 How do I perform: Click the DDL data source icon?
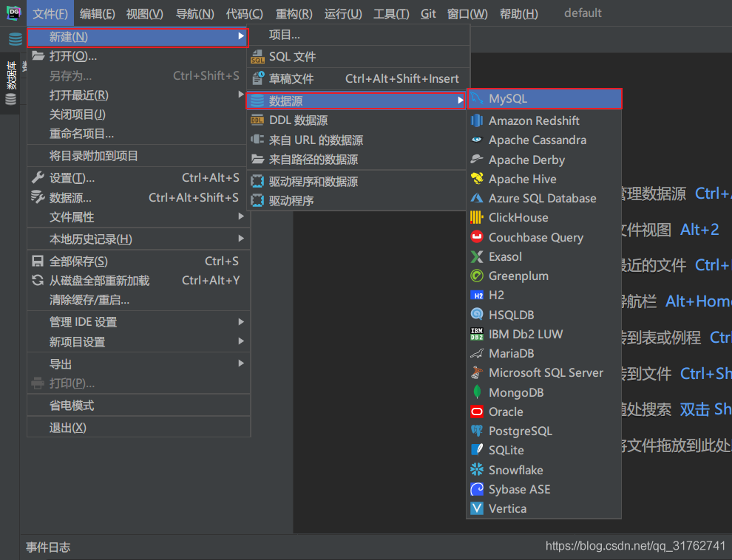tap(257, 120)
